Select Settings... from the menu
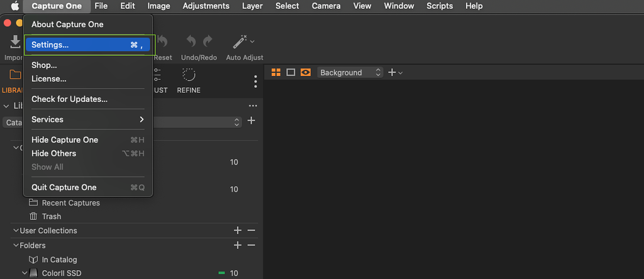644x279 pixels. (x=88, y=45)
